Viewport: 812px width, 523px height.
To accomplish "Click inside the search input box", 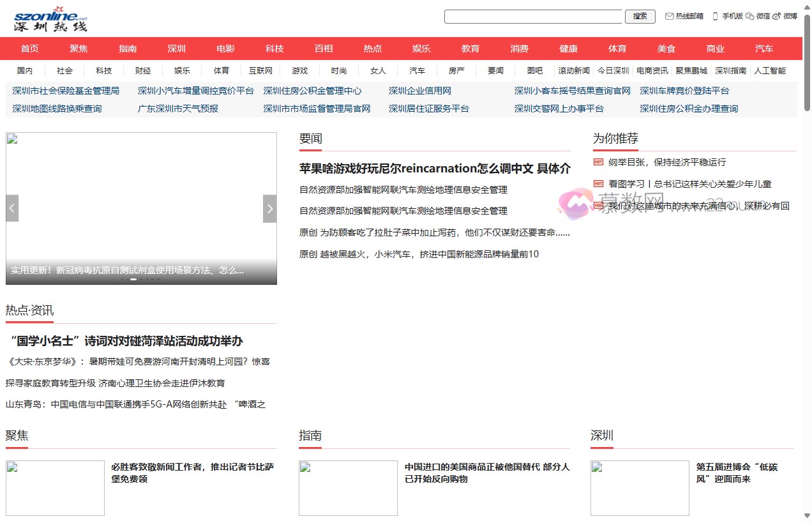I will tap(533, 16).
